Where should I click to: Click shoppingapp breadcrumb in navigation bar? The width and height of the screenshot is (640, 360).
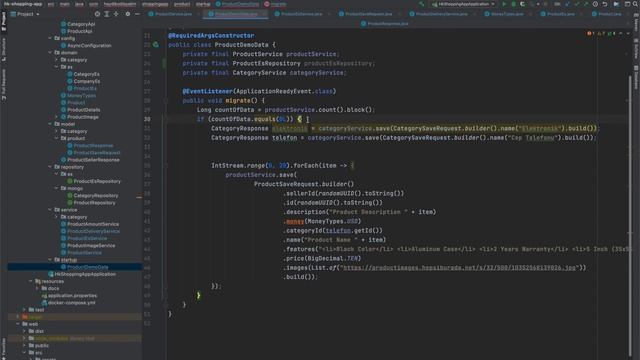(155, 4)
